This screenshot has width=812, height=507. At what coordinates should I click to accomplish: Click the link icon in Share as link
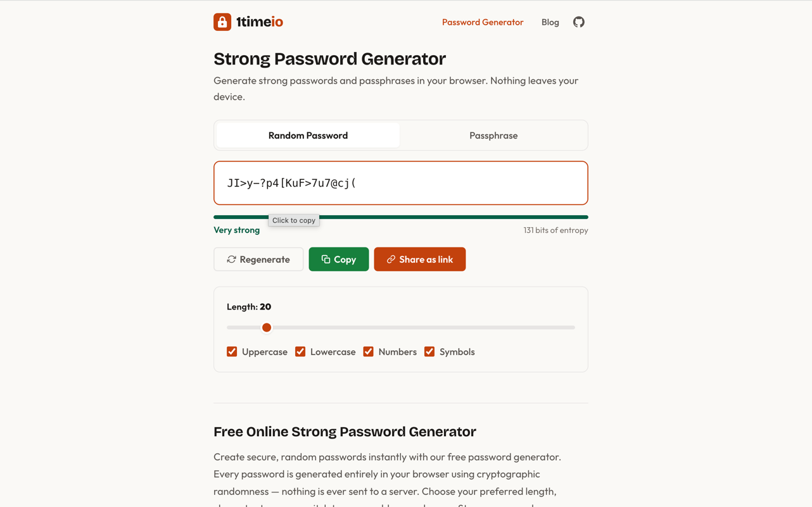point(391,260)
